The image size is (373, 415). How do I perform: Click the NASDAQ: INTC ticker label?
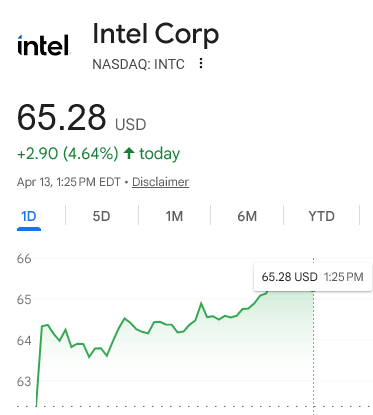tap(138, 64)
